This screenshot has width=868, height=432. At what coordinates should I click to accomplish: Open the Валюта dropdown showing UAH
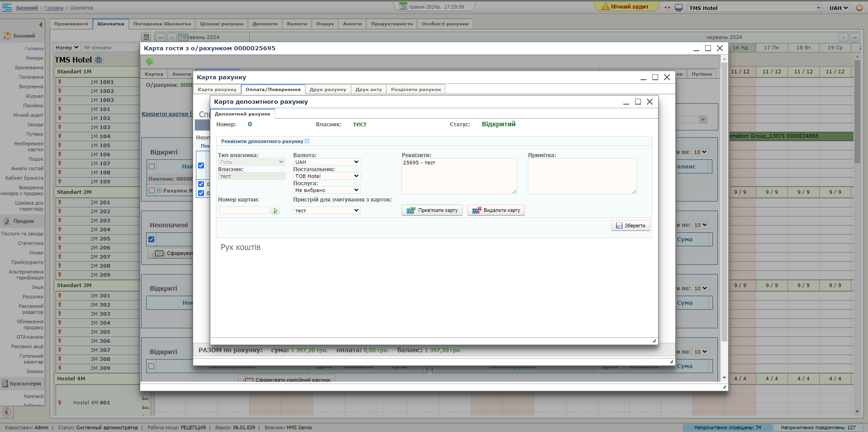[327, 162]
